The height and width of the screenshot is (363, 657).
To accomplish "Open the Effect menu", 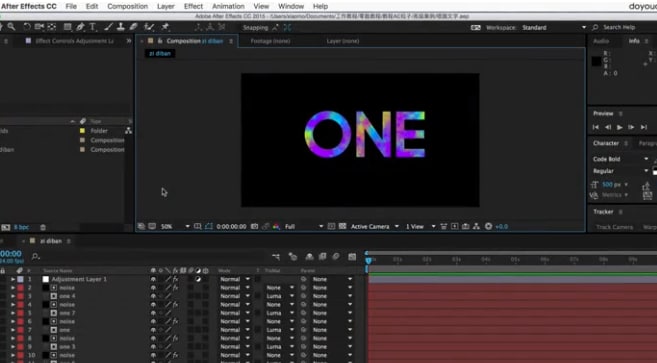I will (x=193, y=6).
